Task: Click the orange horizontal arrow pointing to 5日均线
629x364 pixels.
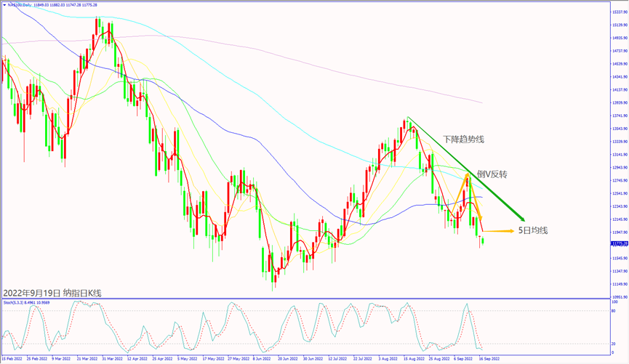Action: coord(498,230)
